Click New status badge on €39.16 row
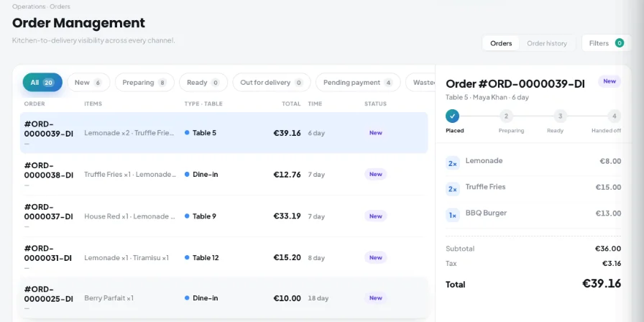This screenshot has width=644, height=322. pos(375,133)
